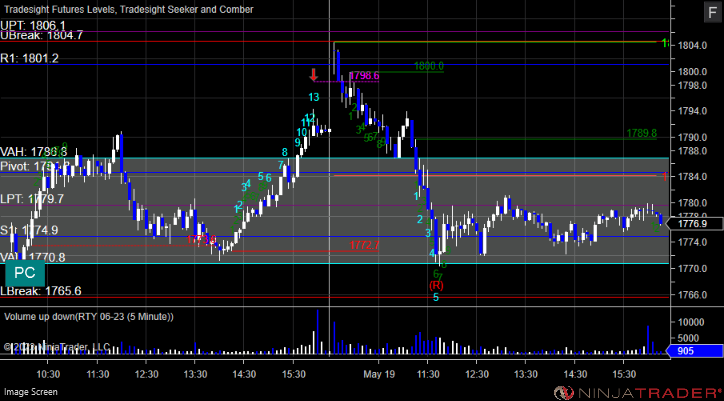This screenshot has height=401, width=724.
Task: Click 1784.0 on the price axis
Action: click(x=691, y=177)
